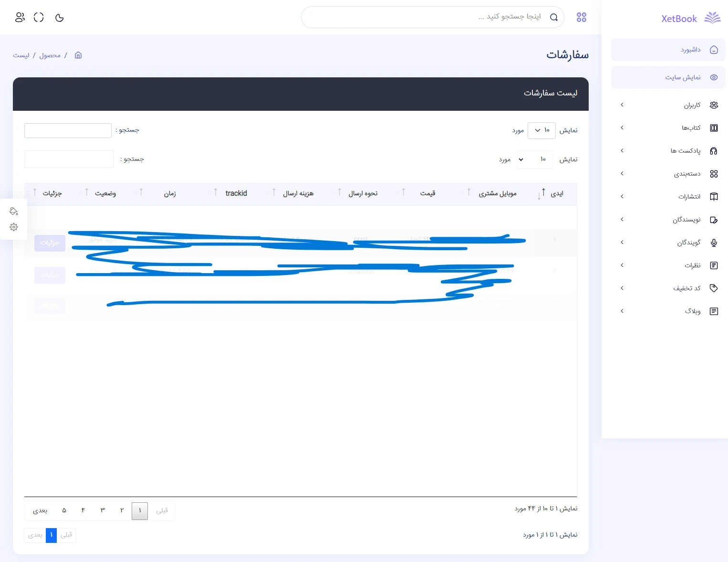Go to page ۳ in pagination

click(x=103, y=510)
